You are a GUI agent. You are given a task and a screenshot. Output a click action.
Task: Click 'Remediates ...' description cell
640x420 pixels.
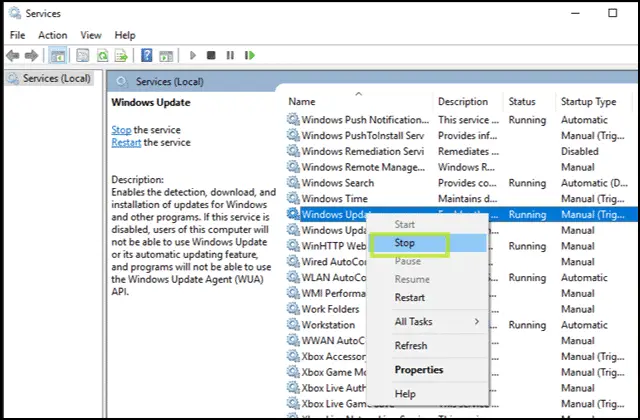469,151
